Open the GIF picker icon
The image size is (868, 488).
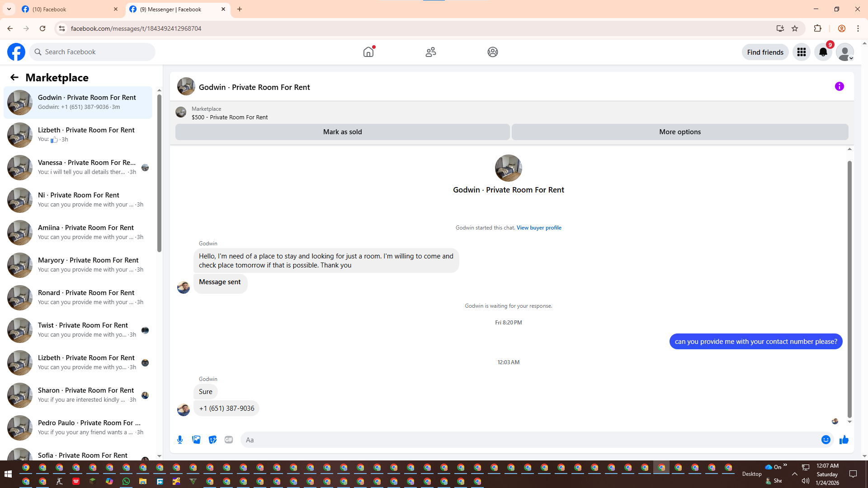(x=229, y=440)
